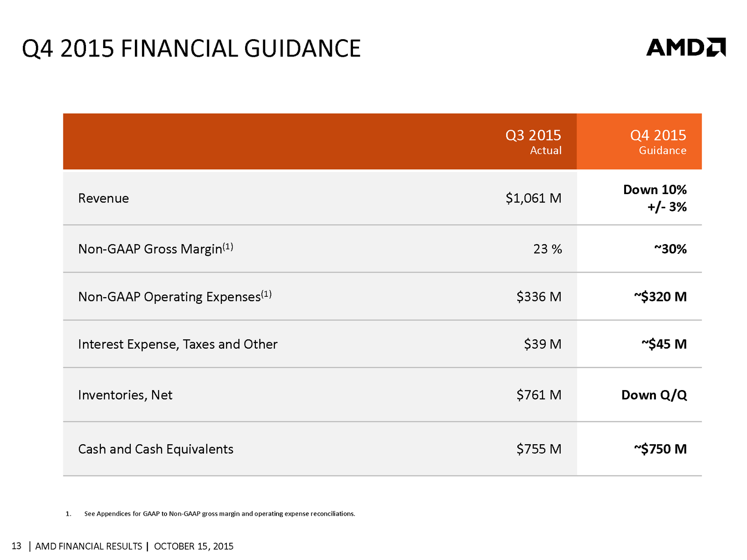Click the ~$45 M guidance value
This screenshot has height=560, width=747.
coord(664,344)
